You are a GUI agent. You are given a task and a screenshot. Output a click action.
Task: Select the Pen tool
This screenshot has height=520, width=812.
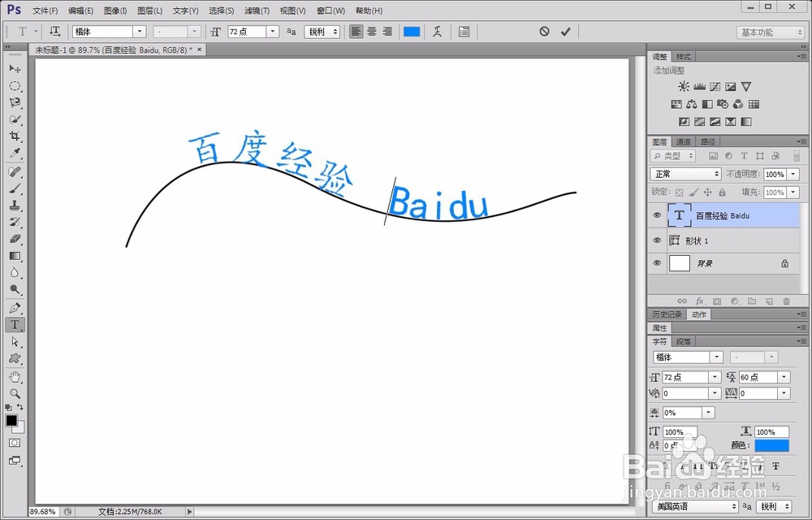(15, 308)
